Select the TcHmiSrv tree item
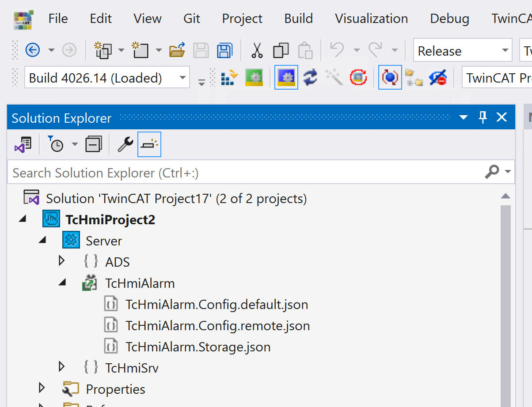 [x=132, y=368]
